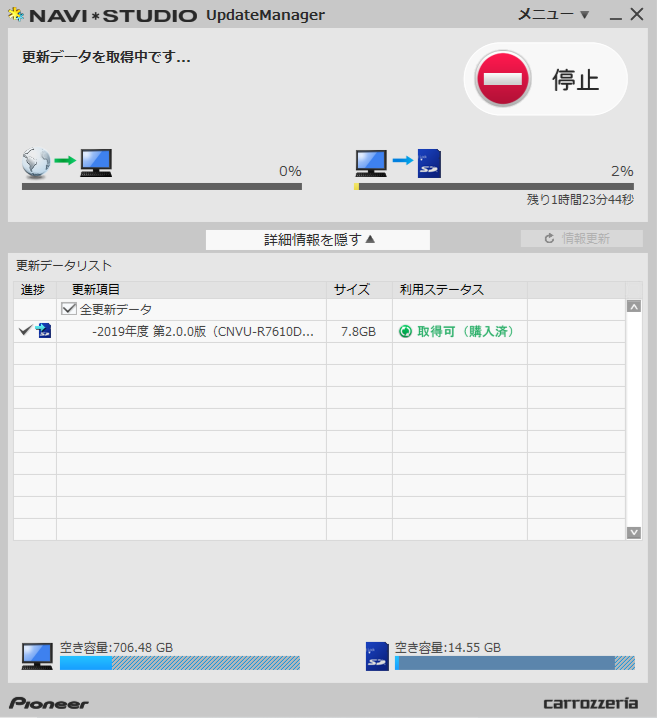
Task: Stop the update with the red 停止 button
Action: pos(545,79)
